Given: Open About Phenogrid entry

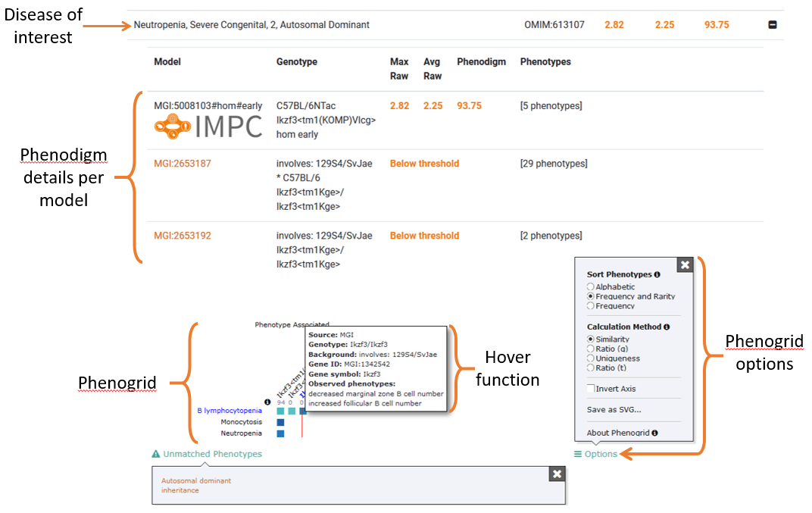Looking at the screenshot, I should point(618,433).
